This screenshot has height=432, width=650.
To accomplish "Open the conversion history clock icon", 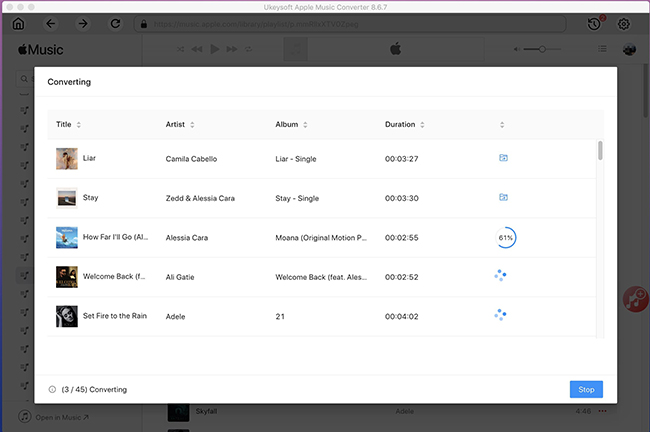I will pos(595,24).
